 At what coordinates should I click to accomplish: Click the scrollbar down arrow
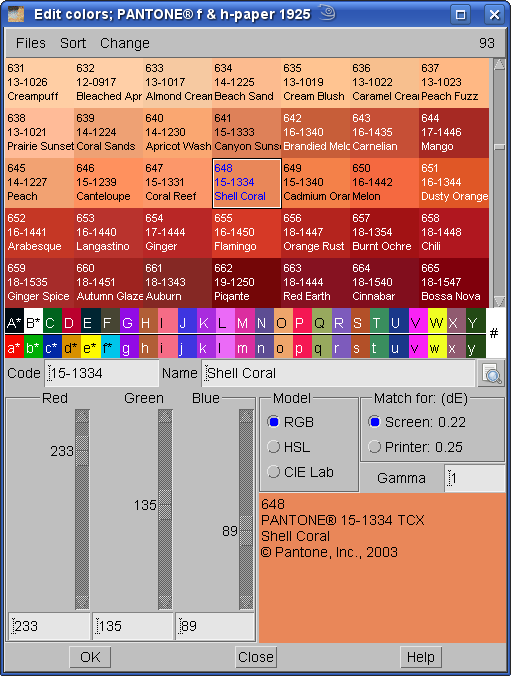pyautogui.click(x=499, y=301)
